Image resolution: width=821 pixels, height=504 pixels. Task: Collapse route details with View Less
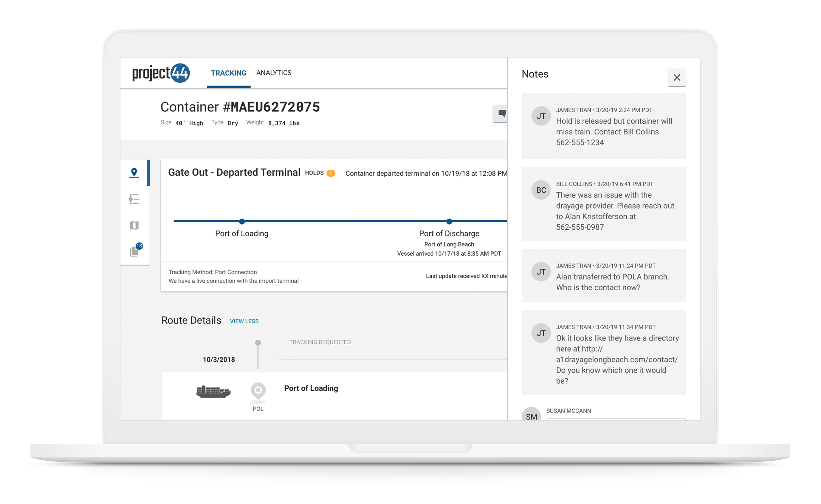(x=244, y=321)
